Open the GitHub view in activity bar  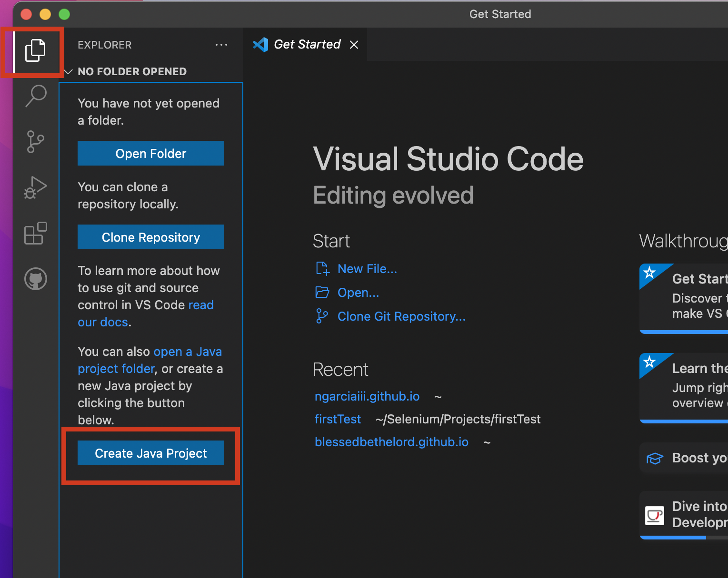36,279
